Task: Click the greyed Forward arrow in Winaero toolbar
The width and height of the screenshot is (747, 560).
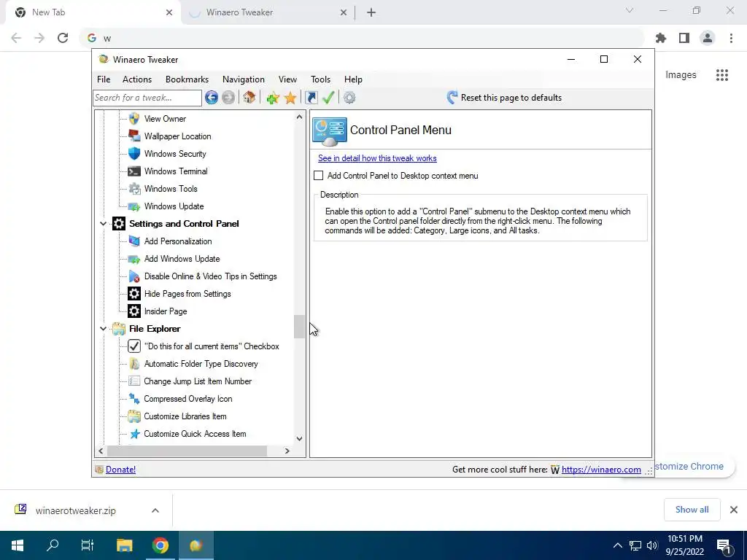Action: (228, 98)
